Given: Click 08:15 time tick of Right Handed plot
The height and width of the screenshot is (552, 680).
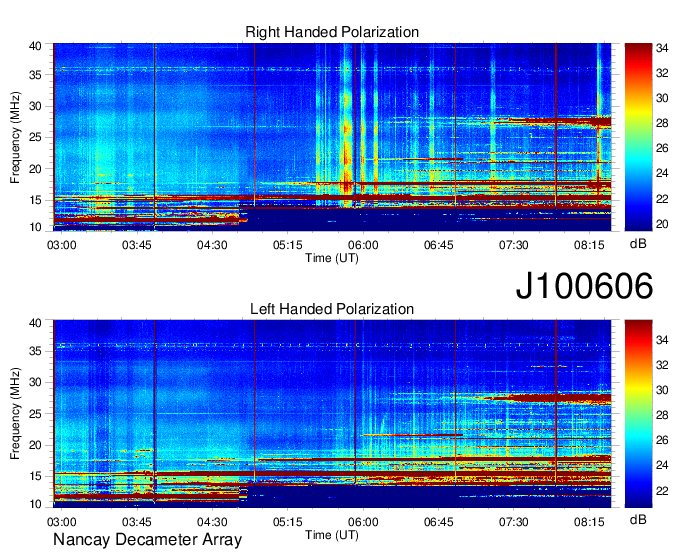Looking at the screenshot, I should tap(589, 245).
